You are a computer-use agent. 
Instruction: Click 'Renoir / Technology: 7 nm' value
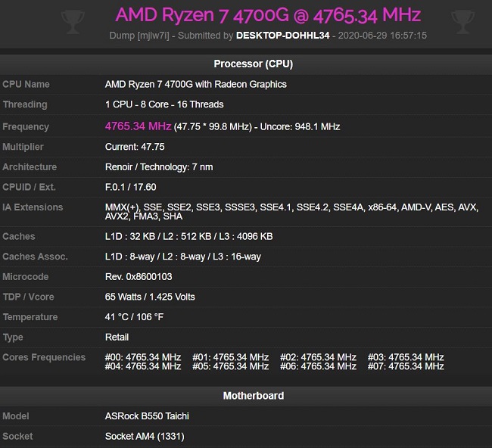pyautogui.click(x=159, y=167)
